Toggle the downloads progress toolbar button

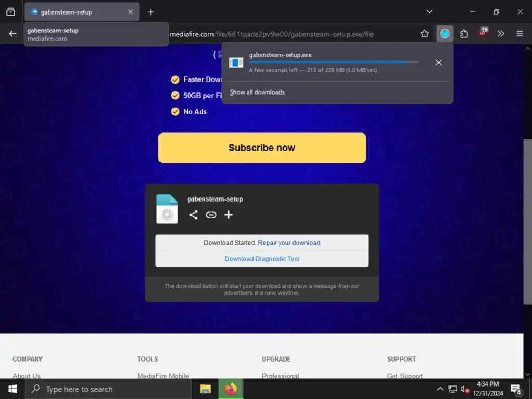click(445, 34)
